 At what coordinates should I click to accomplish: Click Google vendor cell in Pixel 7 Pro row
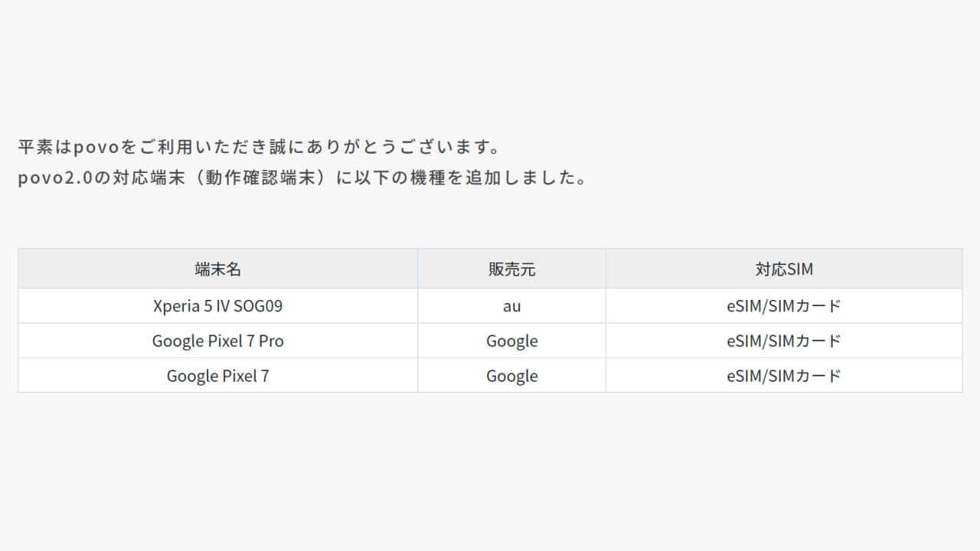click(x=511, y=341)
